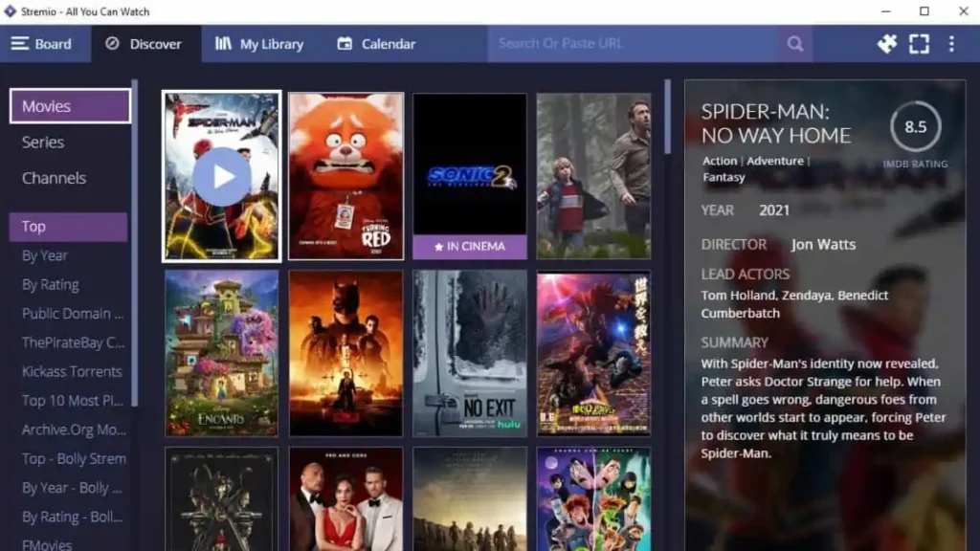Play the Spider-Man No Way Home poster
The width and height of the screenshot is (980, 551).
pos(222,176)
